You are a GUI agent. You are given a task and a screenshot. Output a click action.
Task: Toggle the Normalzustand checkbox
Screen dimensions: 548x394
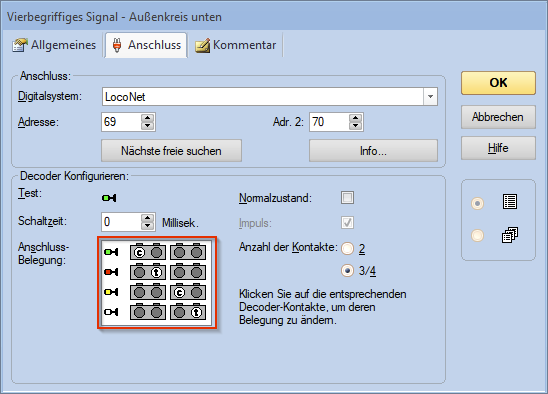point(347,198)
